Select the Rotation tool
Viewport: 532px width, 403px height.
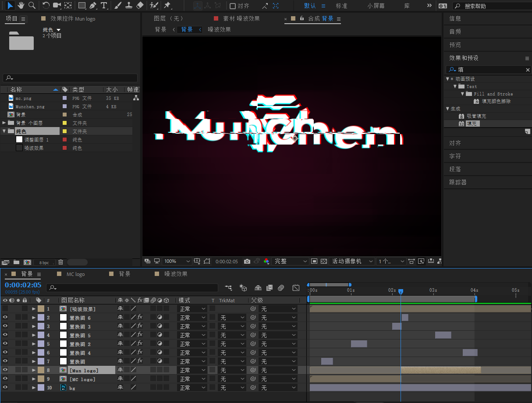click(46, 6)
